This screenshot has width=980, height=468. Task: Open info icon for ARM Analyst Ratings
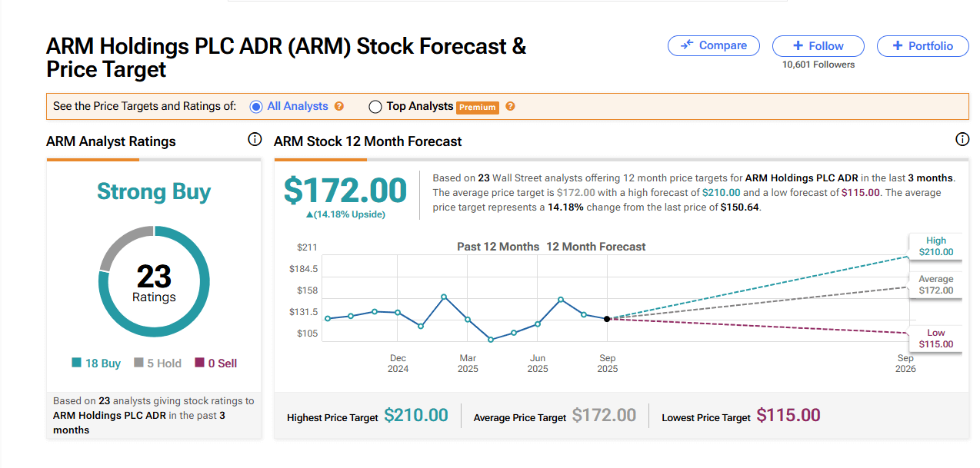point(255,140)
